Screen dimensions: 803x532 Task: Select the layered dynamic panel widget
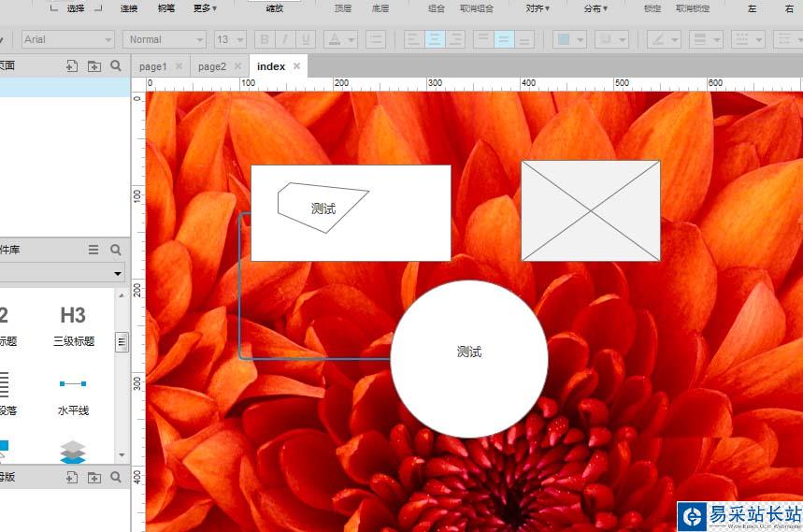pyautogui.click(x=73, y=453)
